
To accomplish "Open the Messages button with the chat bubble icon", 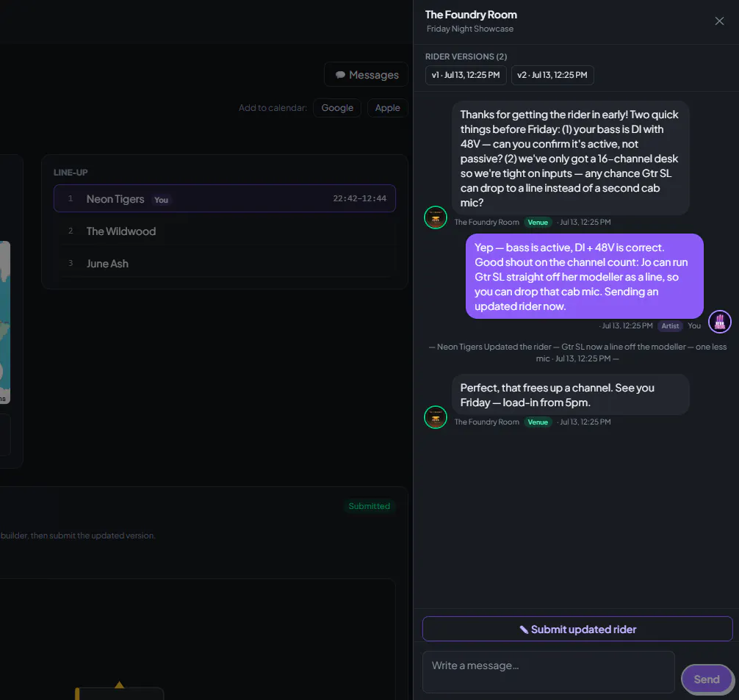I will pyautogui.click(x=367, y=74).
